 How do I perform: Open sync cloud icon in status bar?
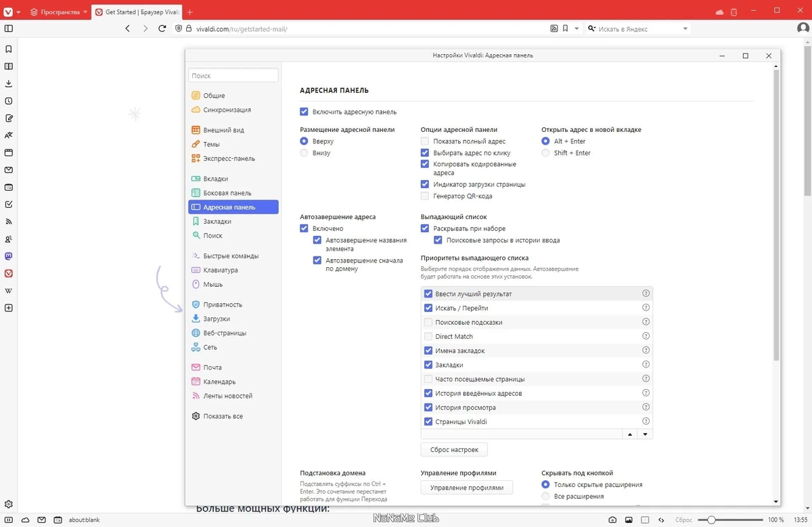(x=25, y=520)
